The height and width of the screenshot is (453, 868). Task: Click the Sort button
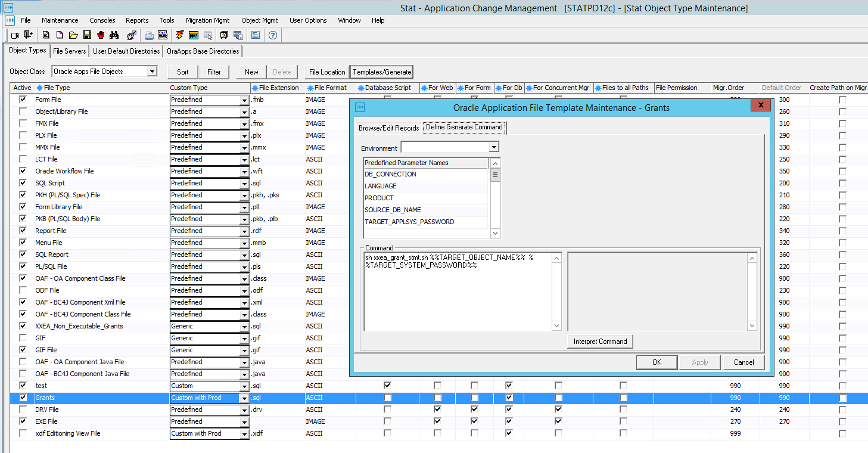pos(183,72)
